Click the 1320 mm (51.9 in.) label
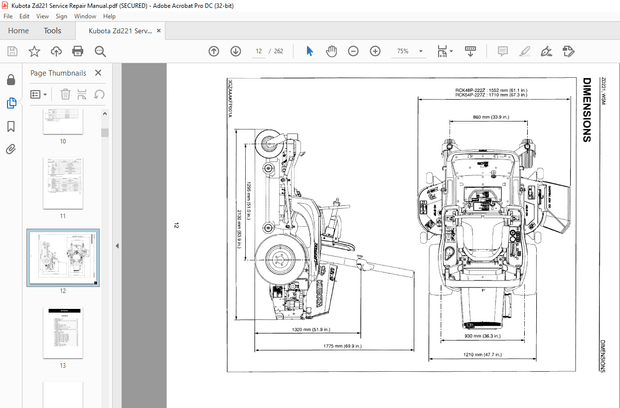The image size is (620, 408). point(311,329)
